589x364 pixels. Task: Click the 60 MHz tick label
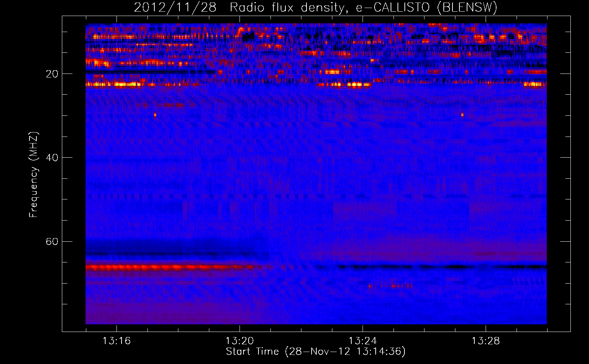52,241
